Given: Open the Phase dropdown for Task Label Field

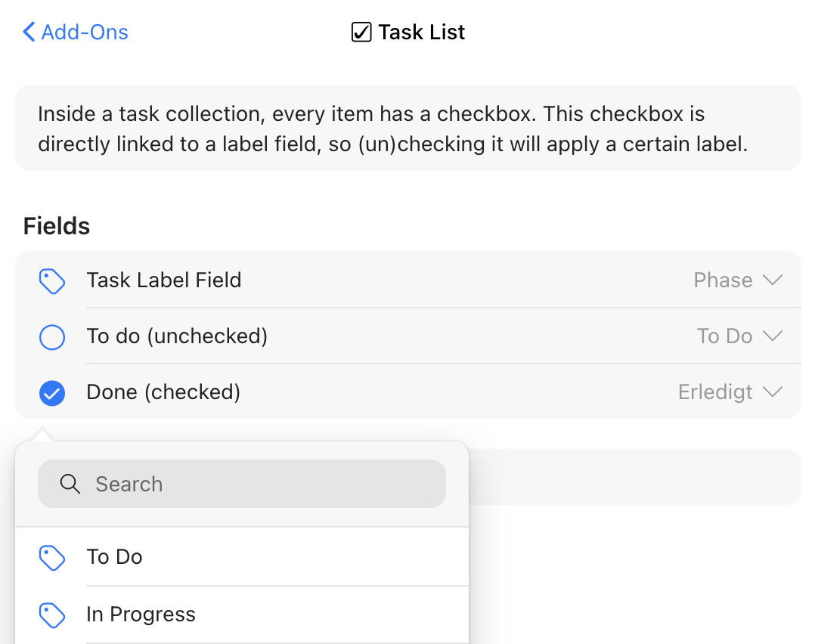Looking at the screenshot, I should point(739,280).
